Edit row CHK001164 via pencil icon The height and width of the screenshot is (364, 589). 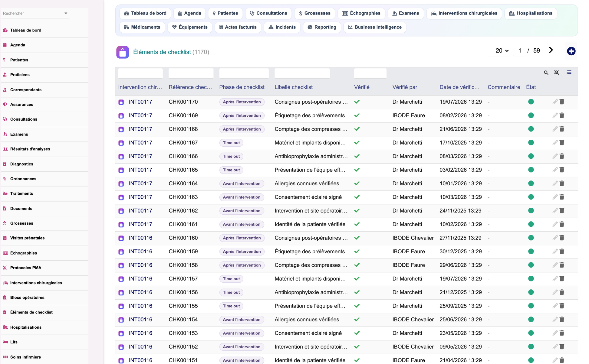[555, 184]
